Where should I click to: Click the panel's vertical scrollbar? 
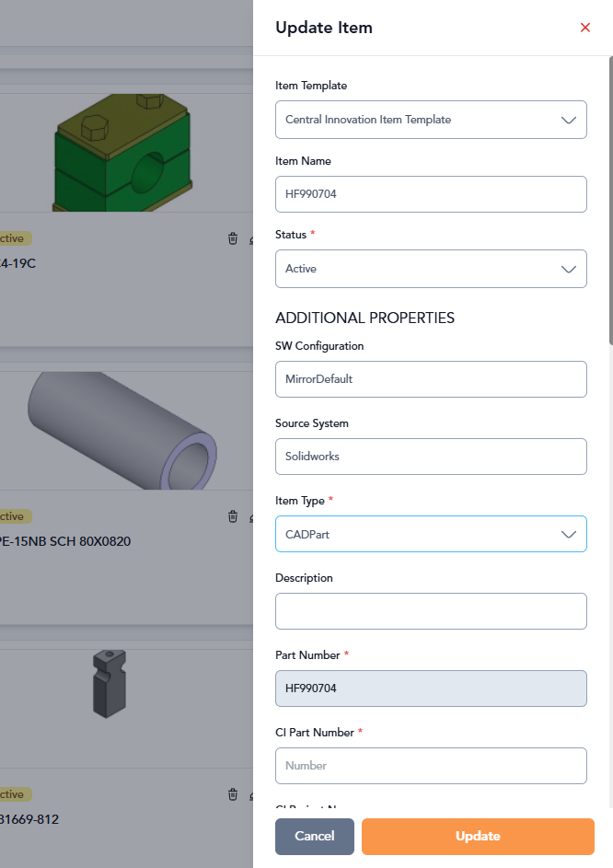pos(611,201)
